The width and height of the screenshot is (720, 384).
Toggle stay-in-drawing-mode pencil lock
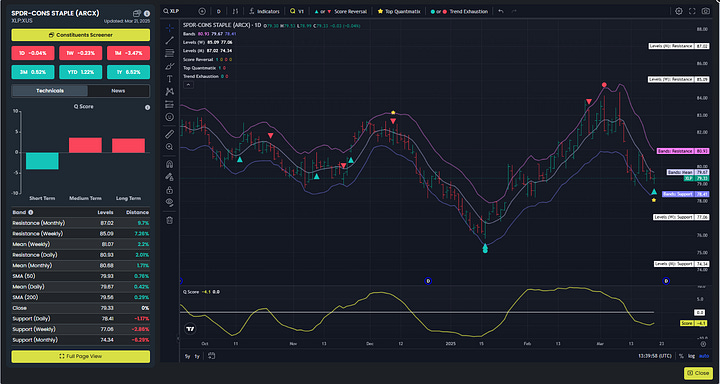[x=169, y=177]
